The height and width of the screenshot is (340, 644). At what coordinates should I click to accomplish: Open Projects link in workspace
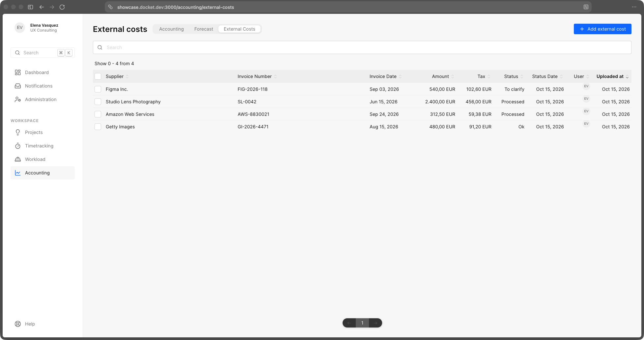[34, 132]
